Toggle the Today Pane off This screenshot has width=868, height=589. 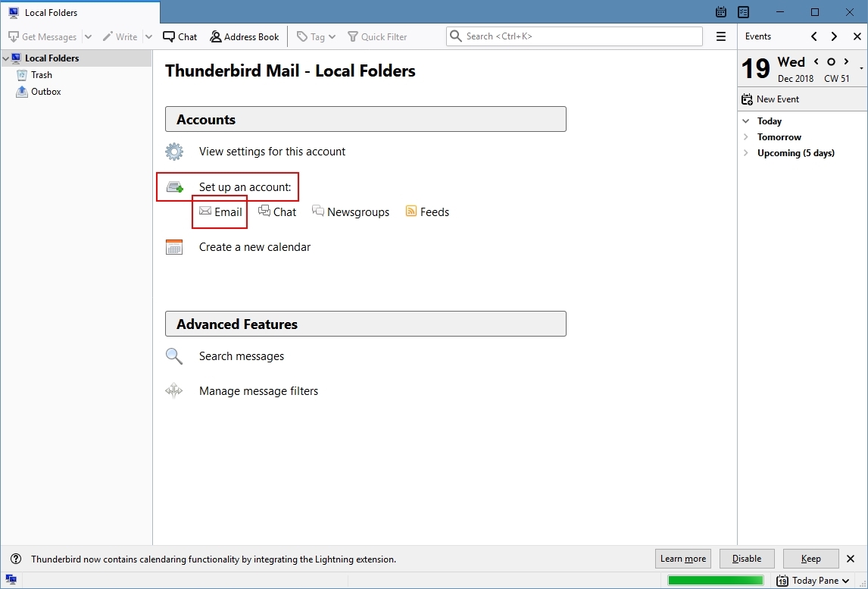[810, 580]
